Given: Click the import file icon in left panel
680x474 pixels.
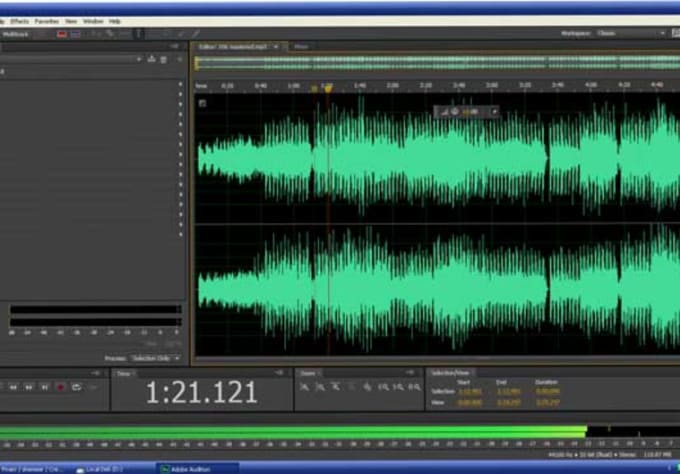Looking at the screenshot, I should 151,59.
